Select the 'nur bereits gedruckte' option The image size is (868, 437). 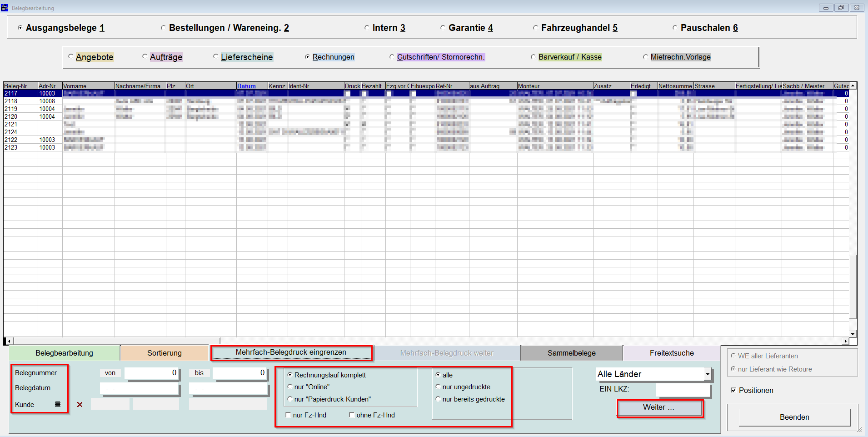[x=438, y=399]
